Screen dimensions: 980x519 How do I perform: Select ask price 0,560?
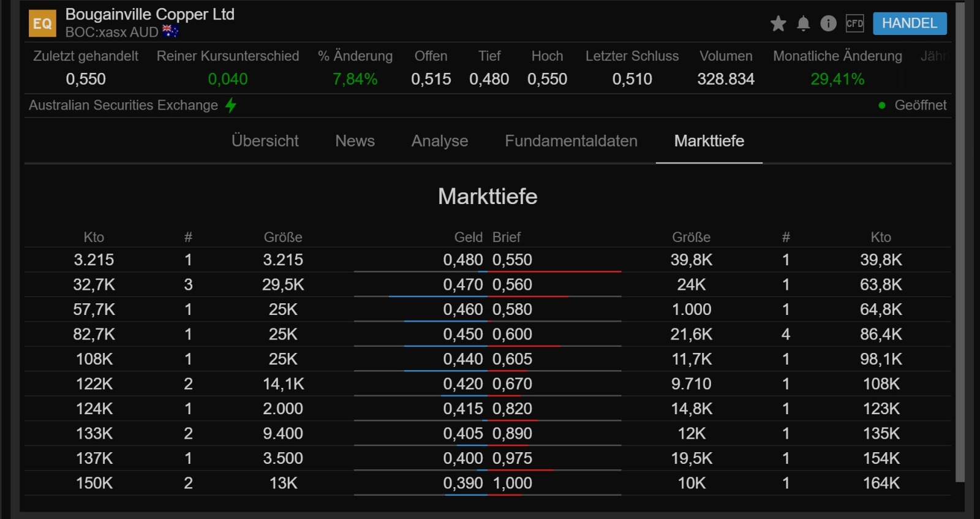[x=513, y=285]
